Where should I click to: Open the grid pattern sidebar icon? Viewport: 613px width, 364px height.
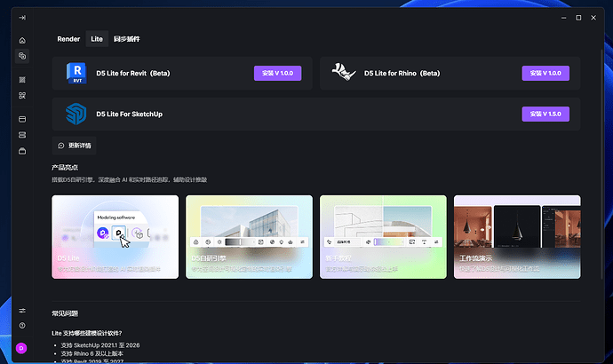(x=22, y=80)
